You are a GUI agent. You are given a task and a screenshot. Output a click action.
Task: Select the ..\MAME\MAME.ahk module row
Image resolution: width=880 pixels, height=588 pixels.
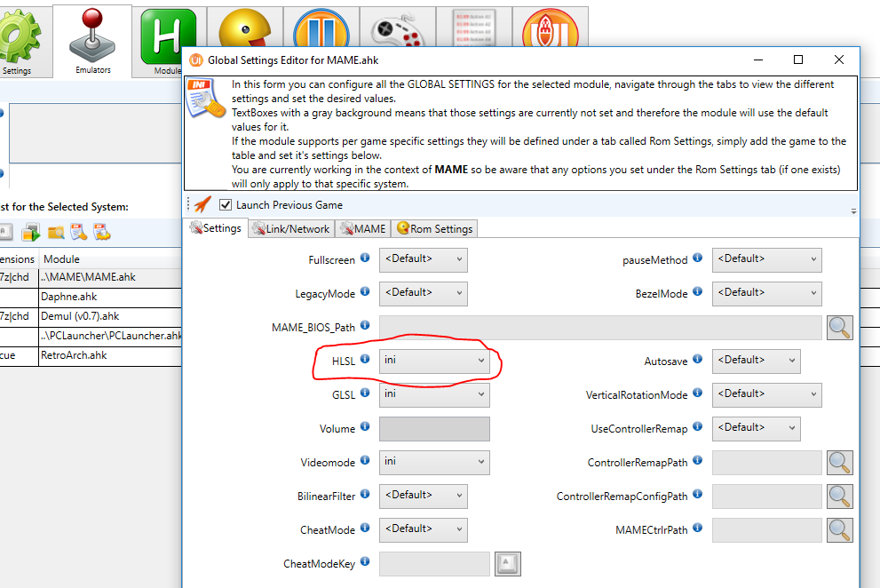point(91,277)
